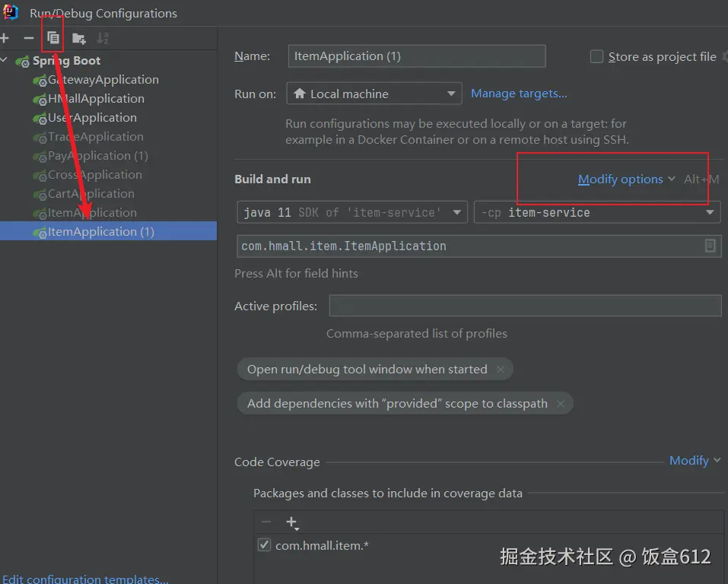The height and width of the screenshot is (584, 728).
Task: Add a new run configuration
Action: (5, 38)
